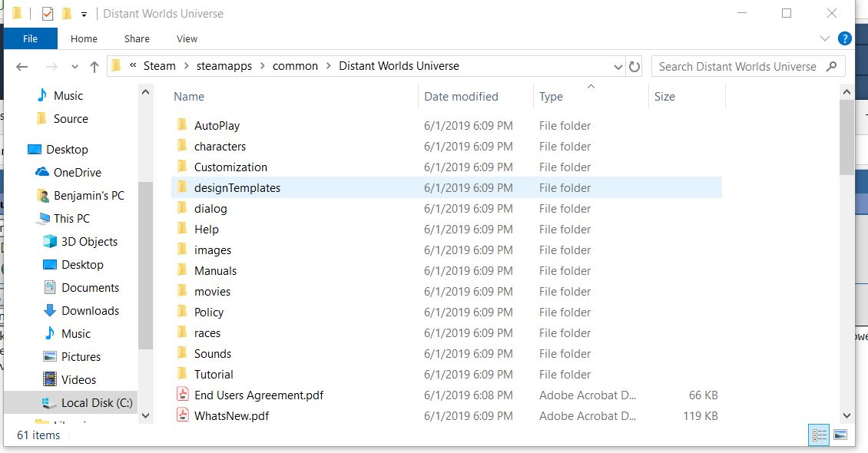Switch to details view layout

click(820, 435)
